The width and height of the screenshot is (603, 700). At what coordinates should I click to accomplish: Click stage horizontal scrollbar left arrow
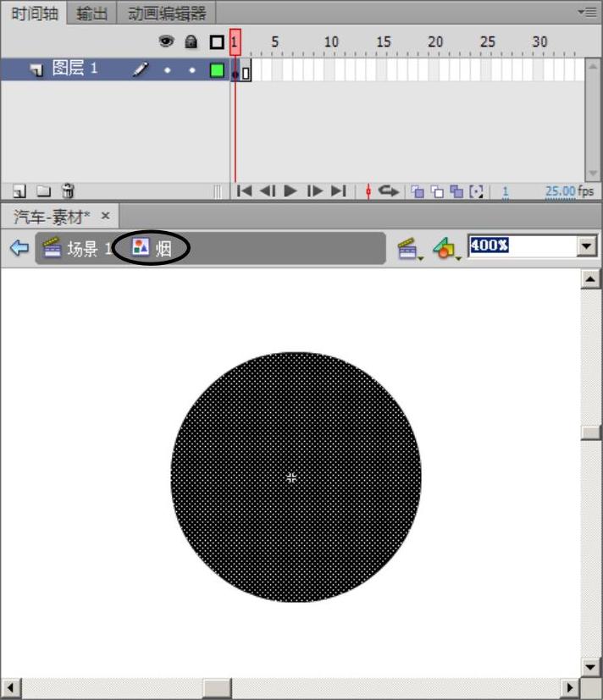[x=11, y=688]
